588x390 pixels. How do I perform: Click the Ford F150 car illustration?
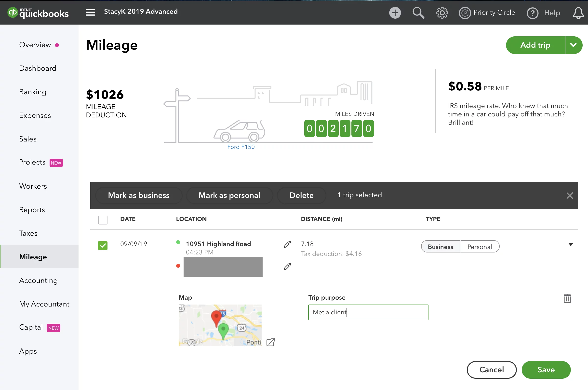click(239, 131)
